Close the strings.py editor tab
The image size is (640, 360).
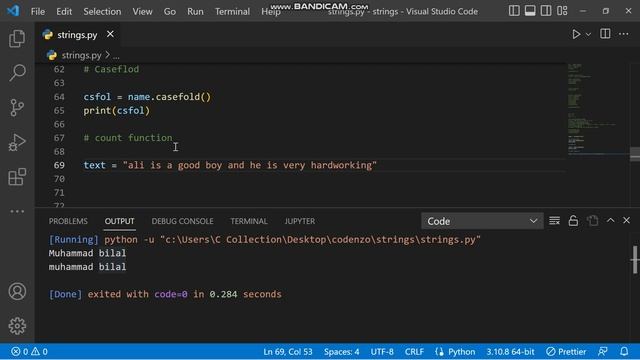click(110, 34)
